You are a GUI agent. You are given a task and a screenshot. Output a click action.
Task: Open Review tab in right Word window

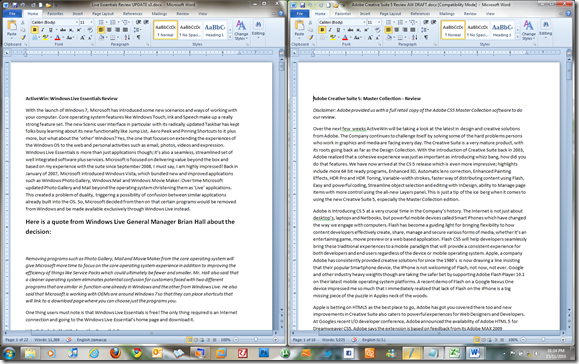[x=470, y=14]
